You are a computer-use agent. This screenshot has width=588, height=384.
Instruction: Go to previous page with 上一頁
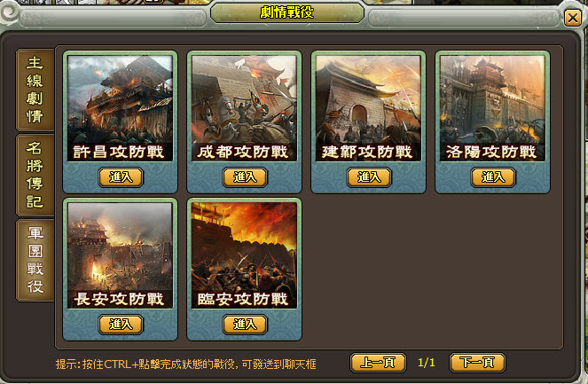(x=378, y=363)
